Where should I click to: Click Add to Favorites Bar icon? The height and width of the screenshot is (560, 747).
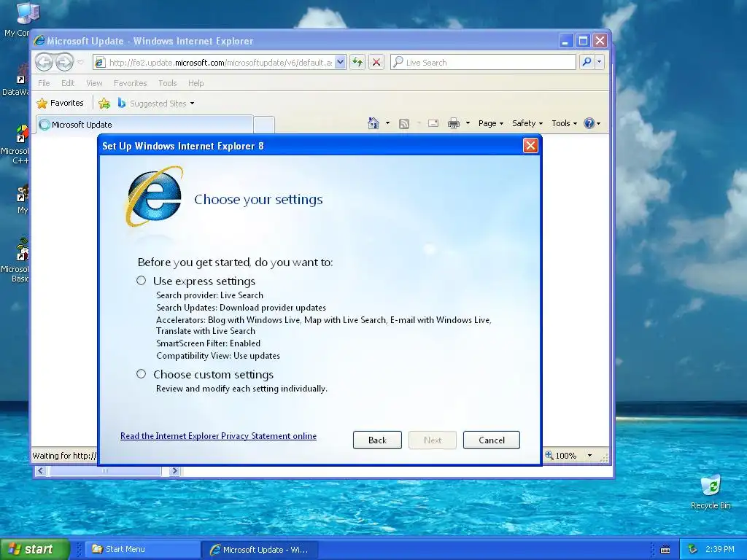pos(104,103)
